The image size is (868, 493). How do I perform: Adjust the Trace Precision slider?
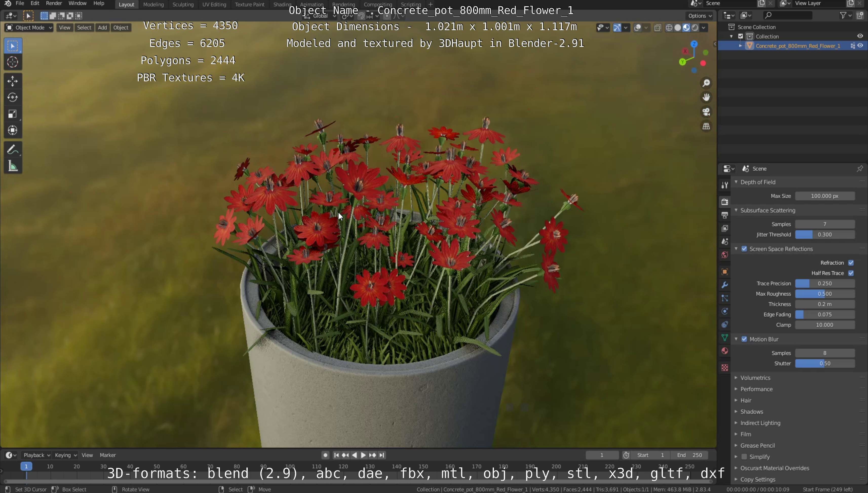[825, 283]
